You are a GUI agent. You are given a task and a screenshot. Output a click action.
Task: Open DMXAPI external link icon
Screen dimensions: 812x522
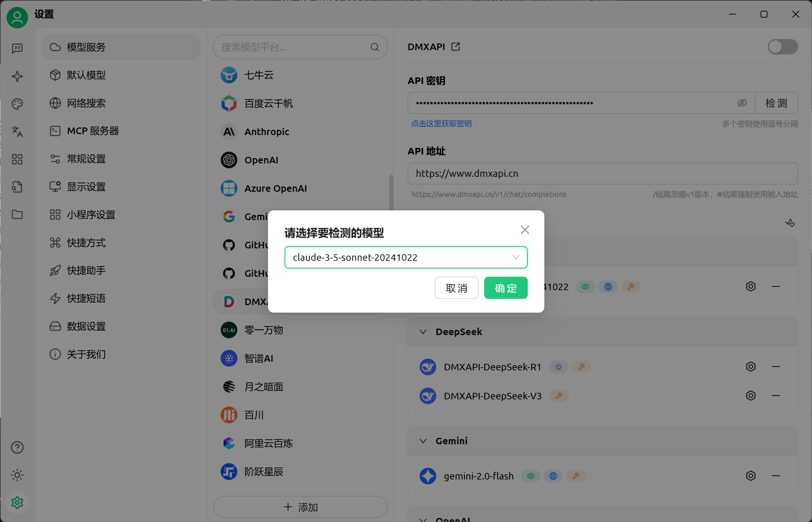click(456, 47)
